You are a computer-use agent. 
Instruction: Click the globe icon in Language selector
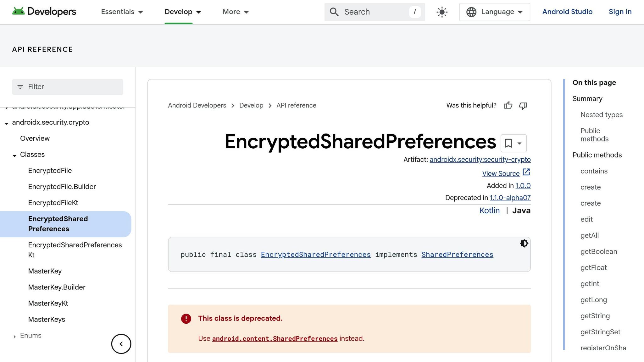click(x=471, y=12)
